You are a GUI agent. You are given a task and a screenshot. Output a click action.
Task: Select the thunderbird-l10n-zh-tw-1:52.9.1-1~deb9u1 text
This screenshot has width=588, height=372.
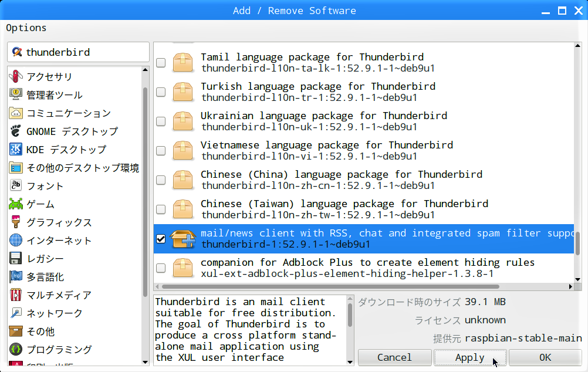(318, 215)
